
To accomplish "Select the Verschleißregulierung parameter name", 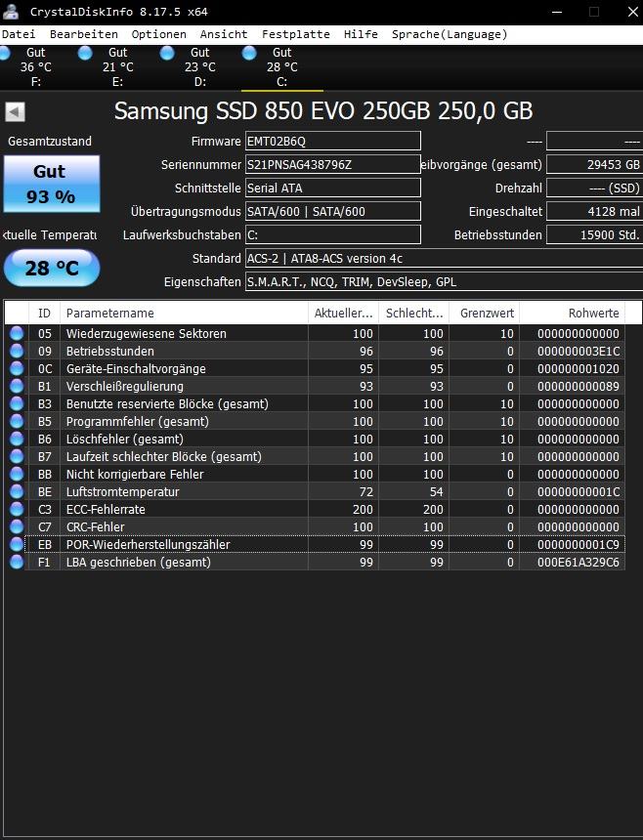I will [125, 386].
